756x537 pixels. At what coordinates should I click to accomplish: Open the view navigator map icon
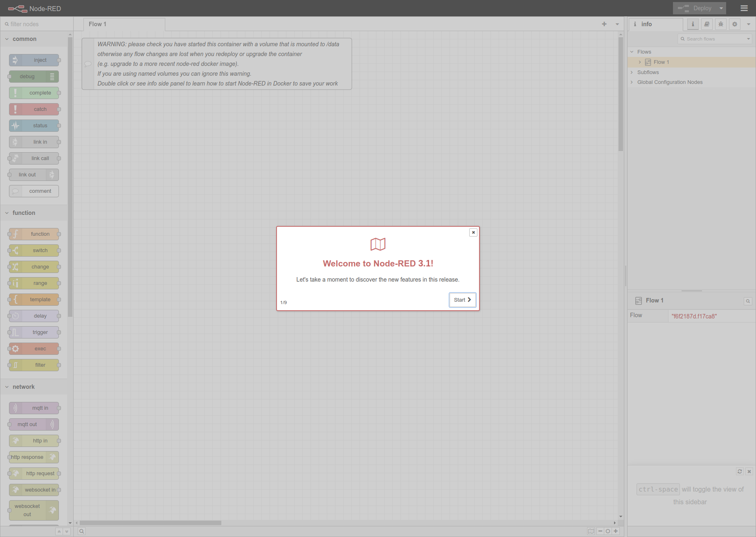pyautogui.click(x=591, y=531)
